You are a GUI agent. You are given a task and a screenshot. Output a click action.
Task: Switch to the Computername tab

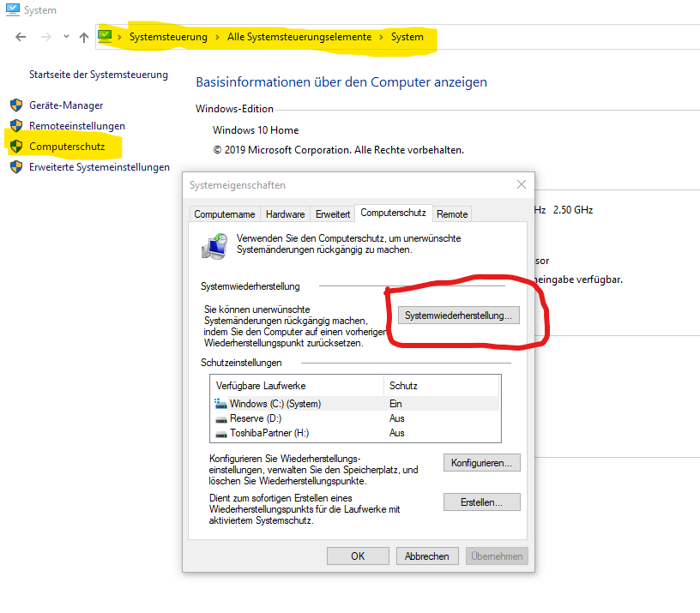(x=225, y=214)
